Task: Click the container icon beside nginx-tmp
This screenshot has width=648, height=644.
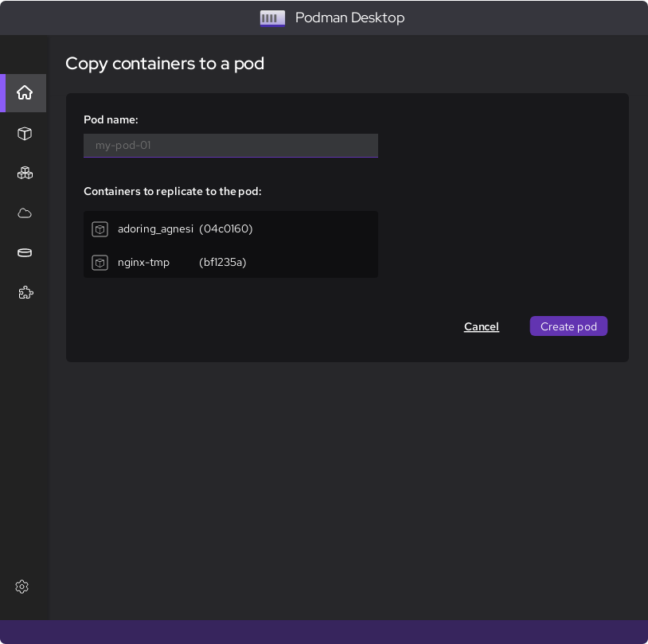Action: (100, 262)
